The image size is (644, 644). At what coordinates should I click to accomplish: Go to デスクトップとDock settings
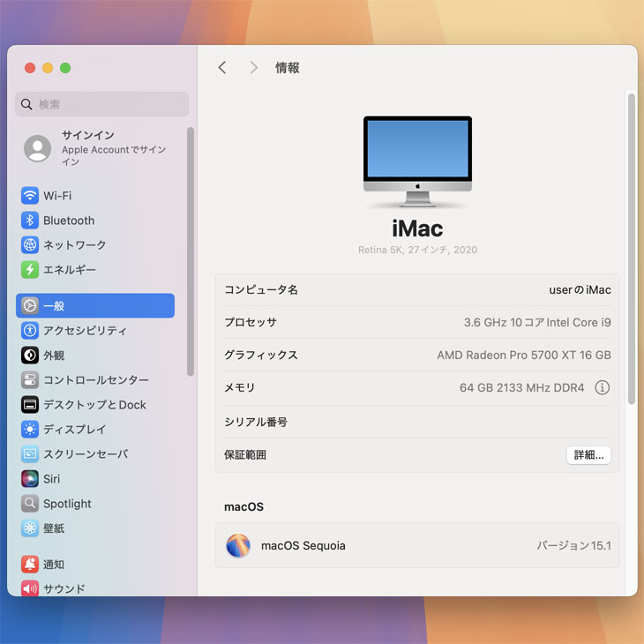94,405
